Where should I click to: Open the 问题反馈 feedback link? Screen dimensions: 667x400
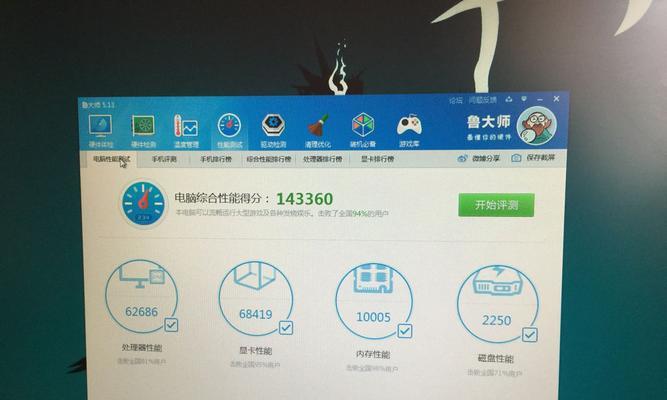coord(483,100)
